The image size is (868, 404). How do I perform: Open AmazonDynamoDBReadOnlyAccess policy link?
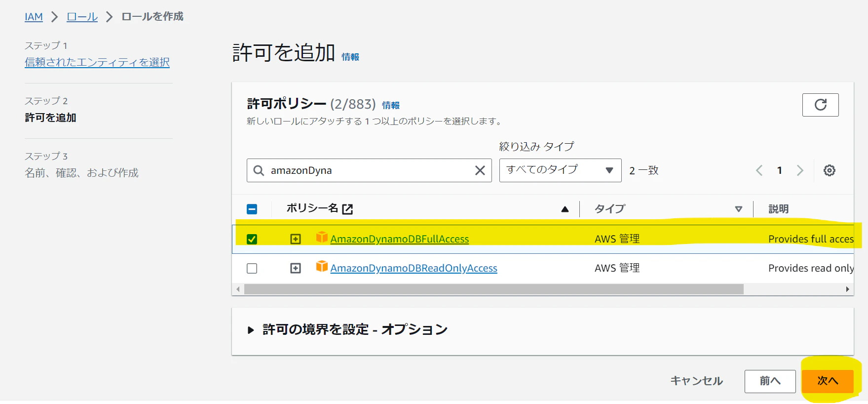[x=414, y=268]
